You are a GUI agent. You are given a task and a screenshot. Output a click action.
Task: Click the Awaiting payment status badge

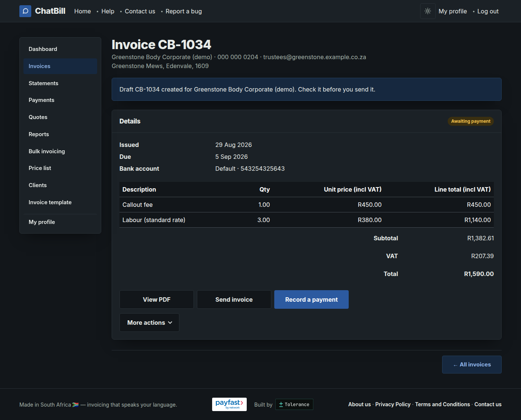(x=471, y=121)
